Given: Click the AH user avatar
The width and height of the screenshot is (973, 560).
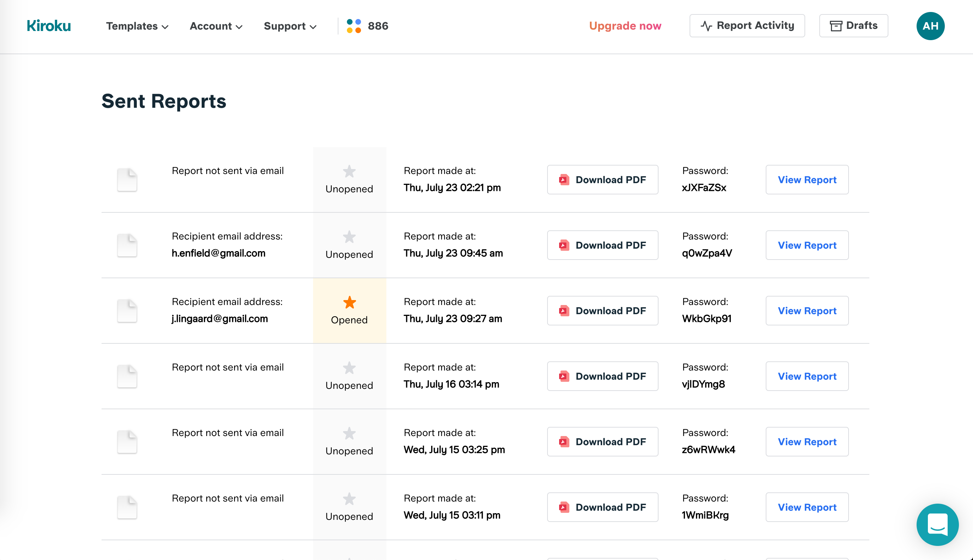Looking at the screenshot, I should 930,26.
